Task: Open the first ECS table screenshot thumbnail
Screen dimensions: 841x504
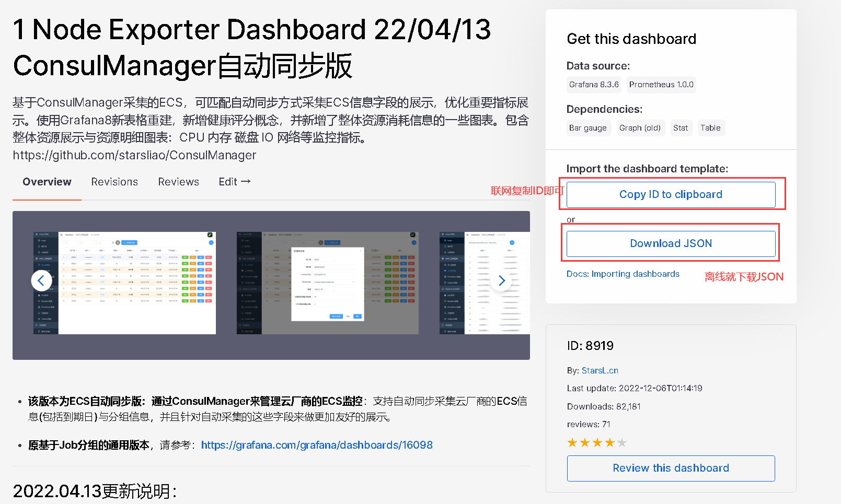Action: (x=124, y=283)
